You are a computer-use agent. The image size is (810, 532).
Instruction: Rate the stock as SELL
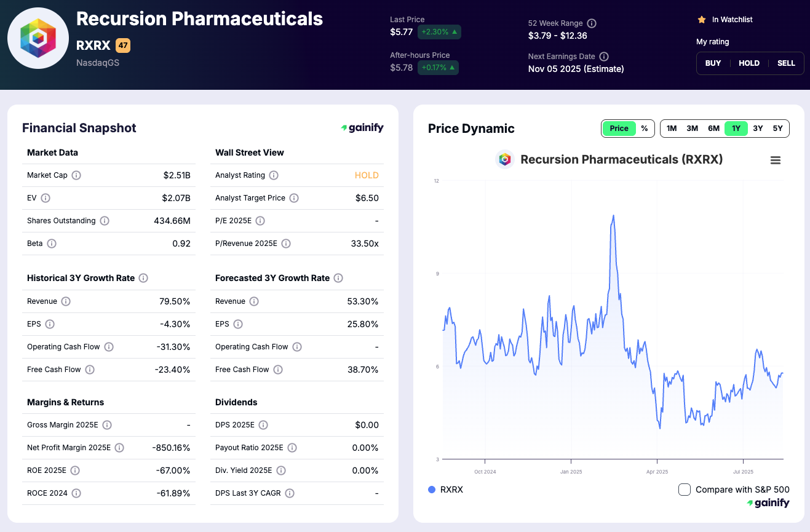[x=786, y=63]
